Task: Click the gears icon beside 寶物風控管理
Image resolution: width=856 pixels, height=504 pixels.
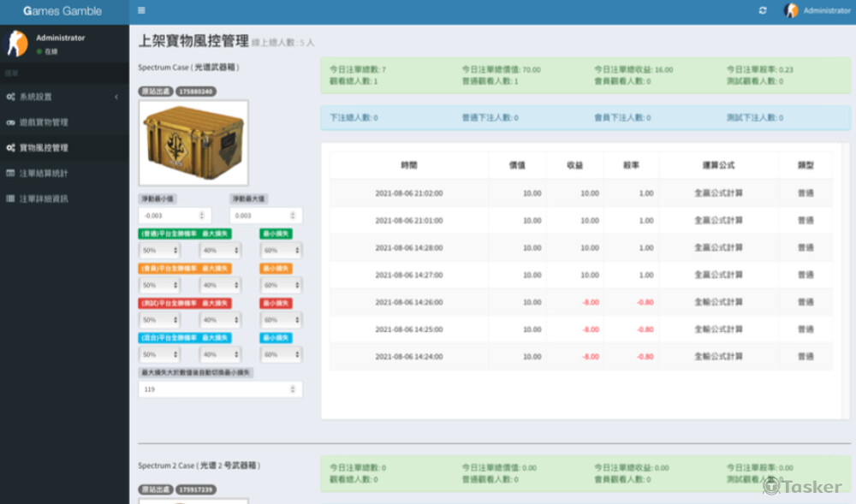Action: point(10,148)
